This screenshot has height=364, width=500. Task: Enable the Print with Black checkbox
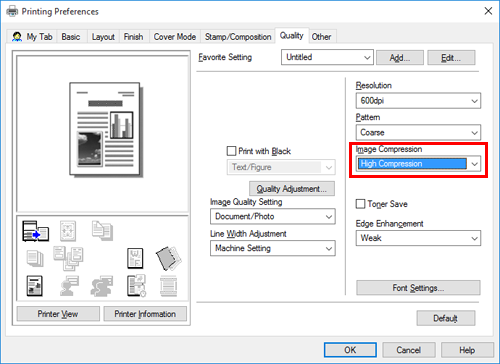tap(231, 151)
